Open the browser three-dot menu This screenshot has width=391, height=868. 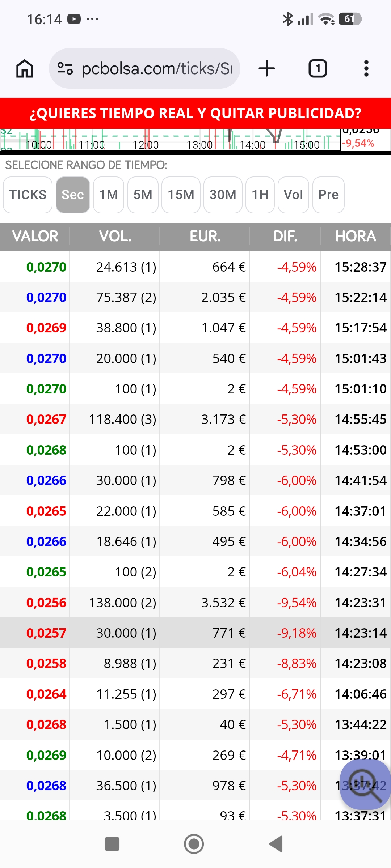click(366, 68)
